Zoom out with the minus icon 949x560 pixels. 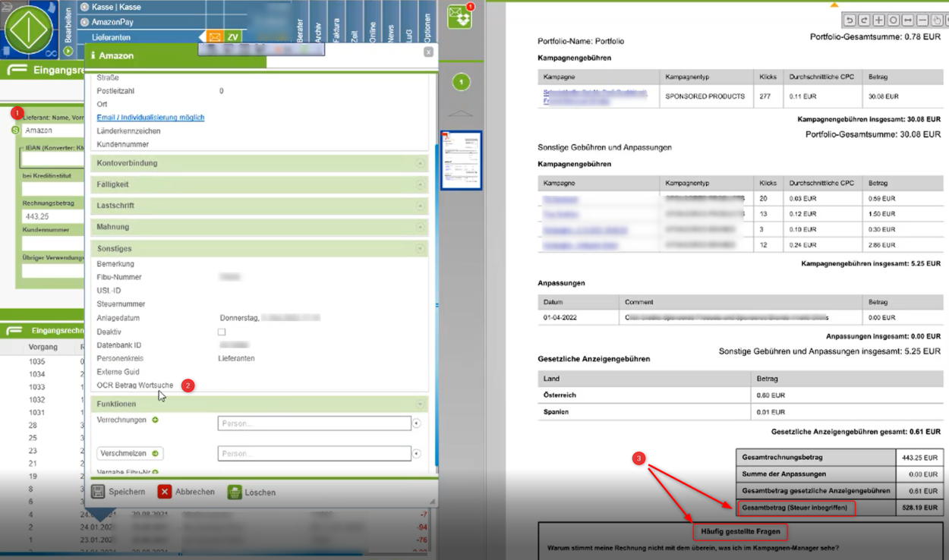[x=922, y=20]
